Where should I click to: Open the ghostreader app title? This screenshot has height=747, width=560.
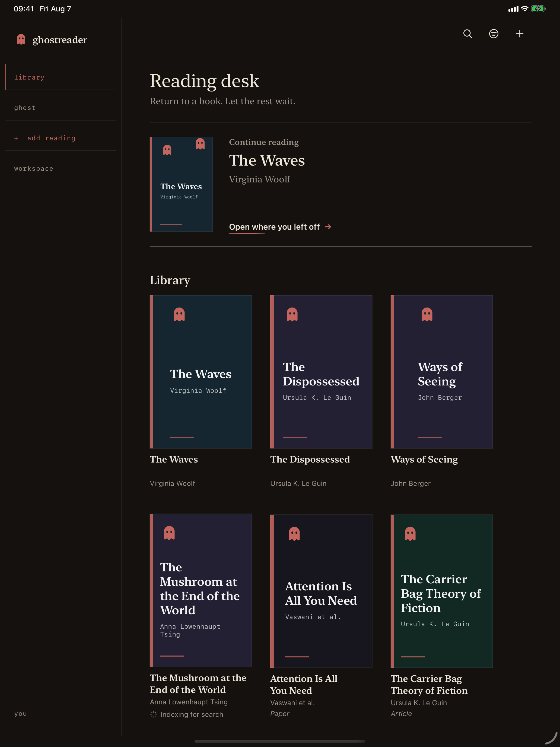click(60, 40)
